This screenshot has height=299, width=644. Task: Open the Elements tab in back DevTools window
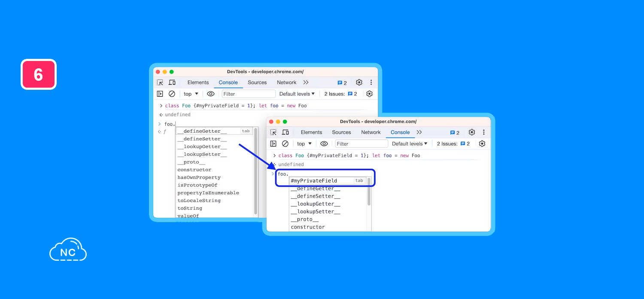[x=198, y=82]
